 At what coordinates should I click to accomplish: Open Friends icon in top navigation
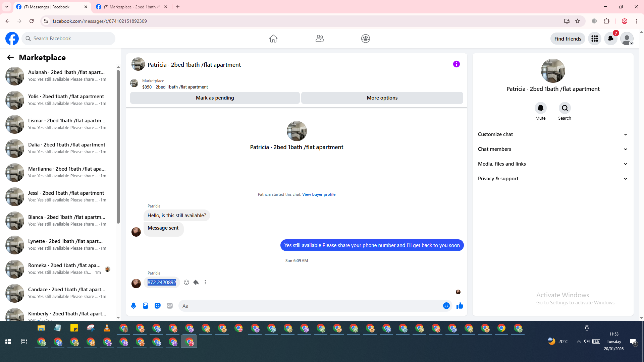click(320, 39)
